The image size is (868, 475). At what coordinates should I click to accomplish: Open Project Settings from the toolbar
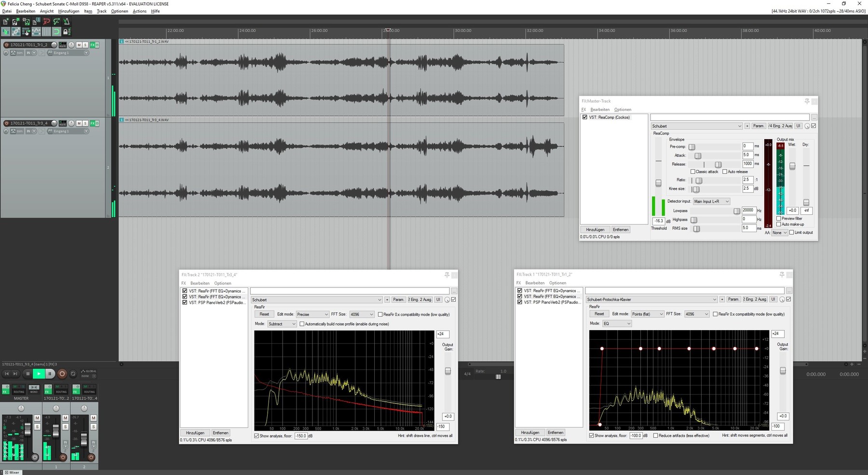(36, 21)
